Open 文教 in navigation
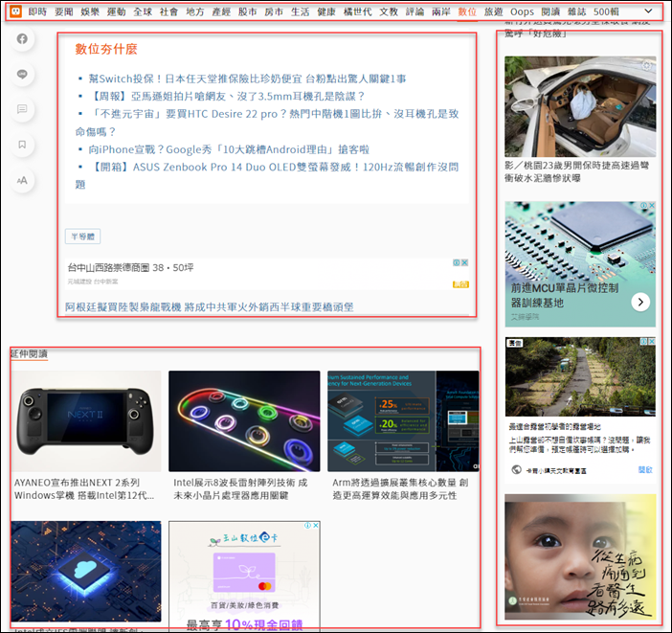The height and width of the screenshot is (633, 672). [389, 11]
